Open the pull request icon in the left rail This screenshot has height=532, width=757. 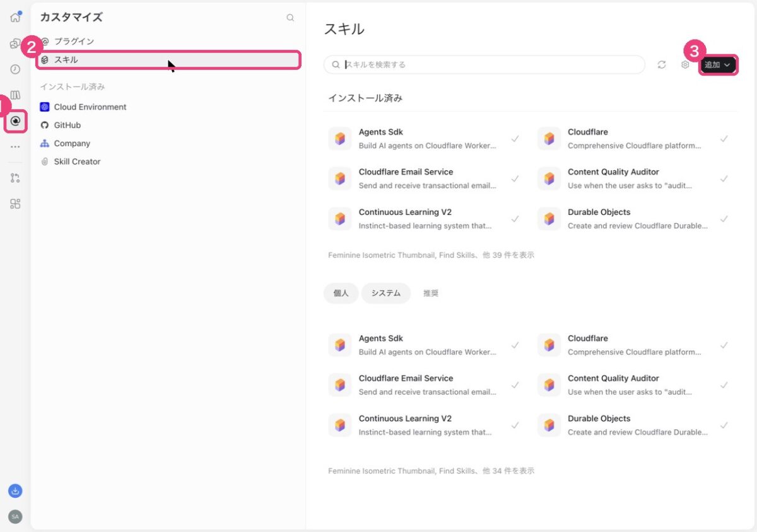(15, 178)
